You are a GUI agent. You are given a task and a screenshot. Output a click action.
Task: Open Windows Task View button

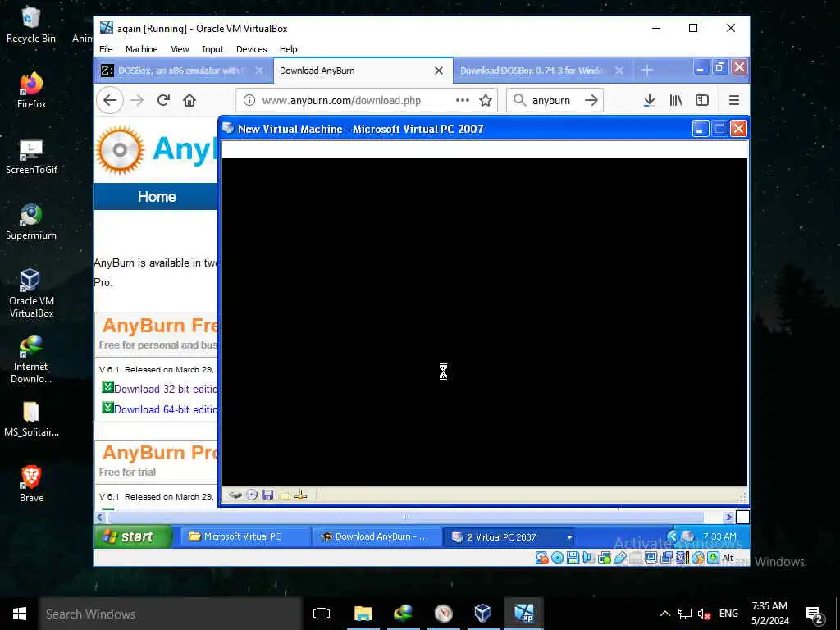322,614
